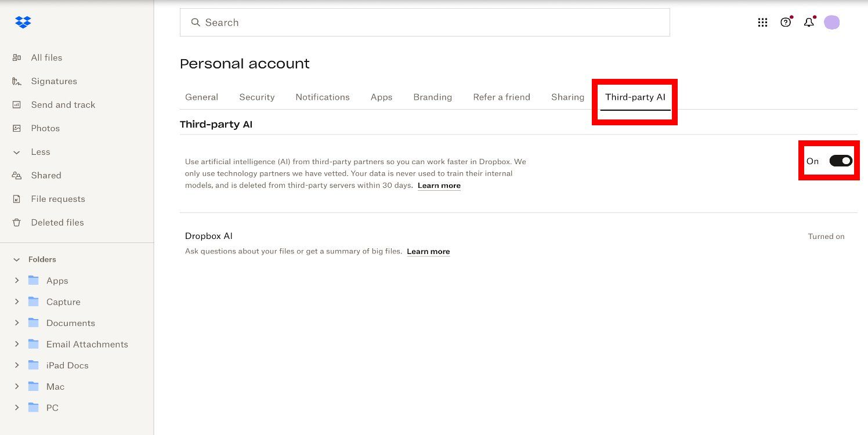The height and width of the screenshot is (435, 868).
Task: Open the account avatar menu
Action: [832, 23]
